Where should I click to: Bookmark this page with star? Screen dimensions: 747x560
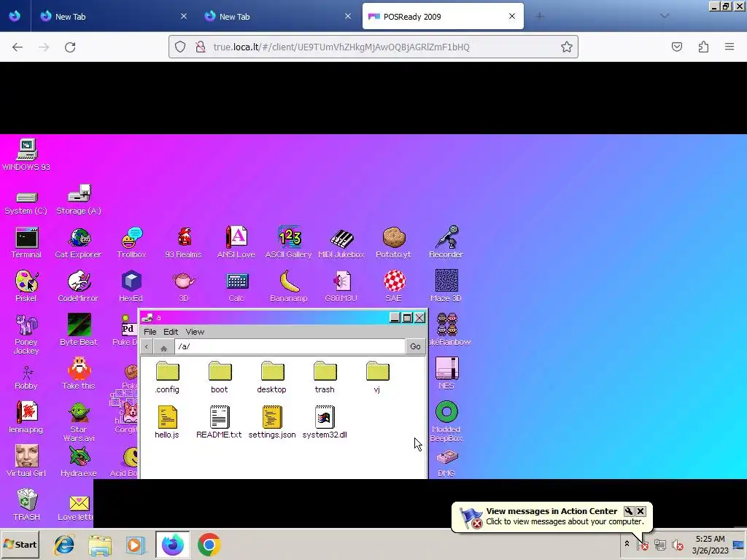(566, 47)
